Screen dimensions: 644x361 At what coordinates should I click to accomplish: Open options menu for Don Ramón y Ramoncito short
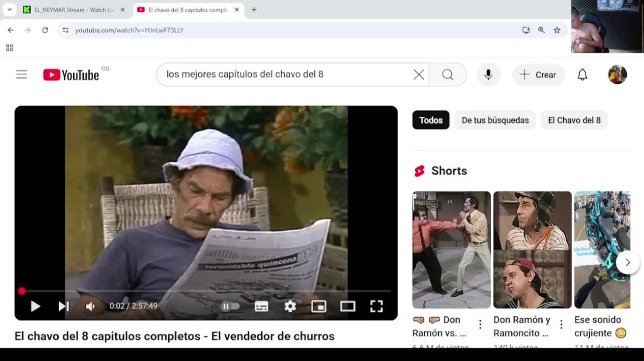coord(561,324)
